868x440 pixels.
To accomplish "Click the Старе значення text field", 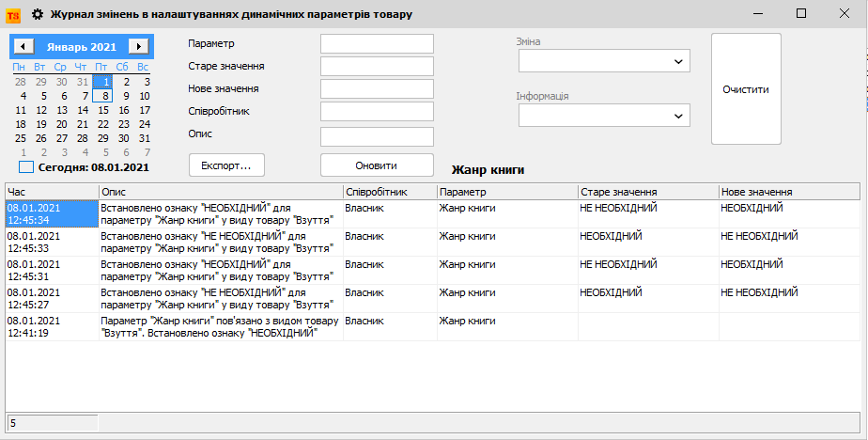I will tap(377, 67).
